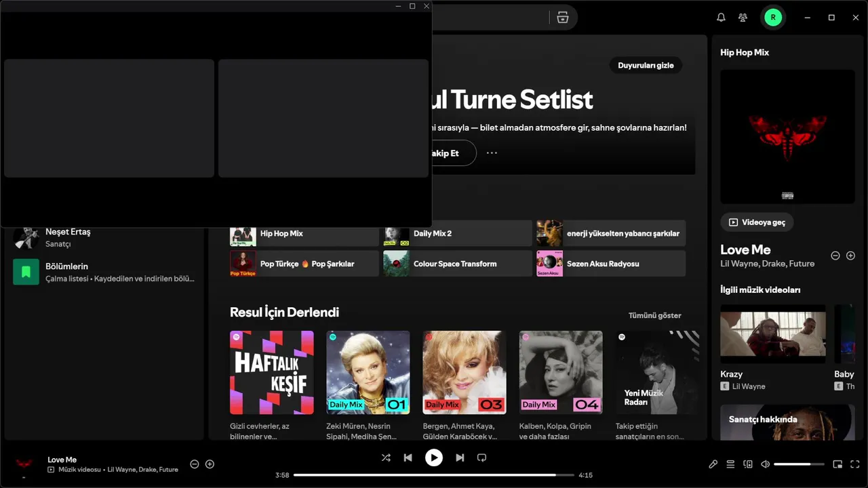Screen dimensions: 868x488
Task: Open the notifications bell icon
Action: [x=721, y=18]
